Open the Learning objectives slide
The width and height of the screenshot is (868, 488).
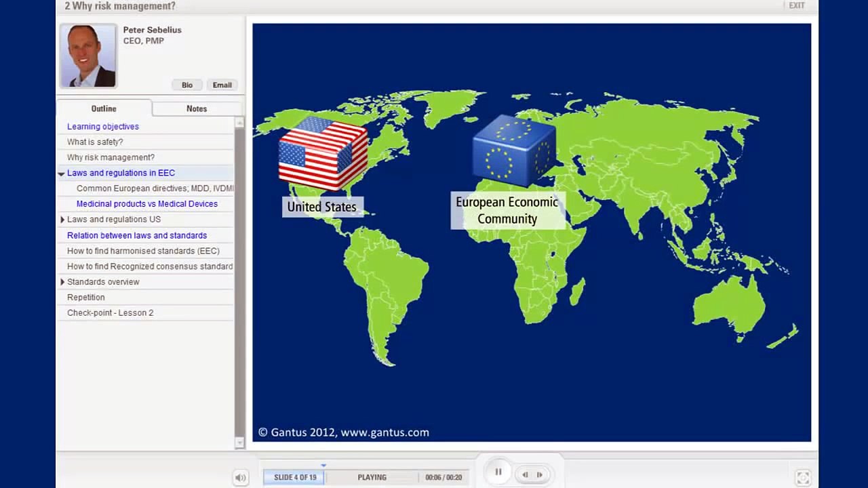[x=103, y=127]
